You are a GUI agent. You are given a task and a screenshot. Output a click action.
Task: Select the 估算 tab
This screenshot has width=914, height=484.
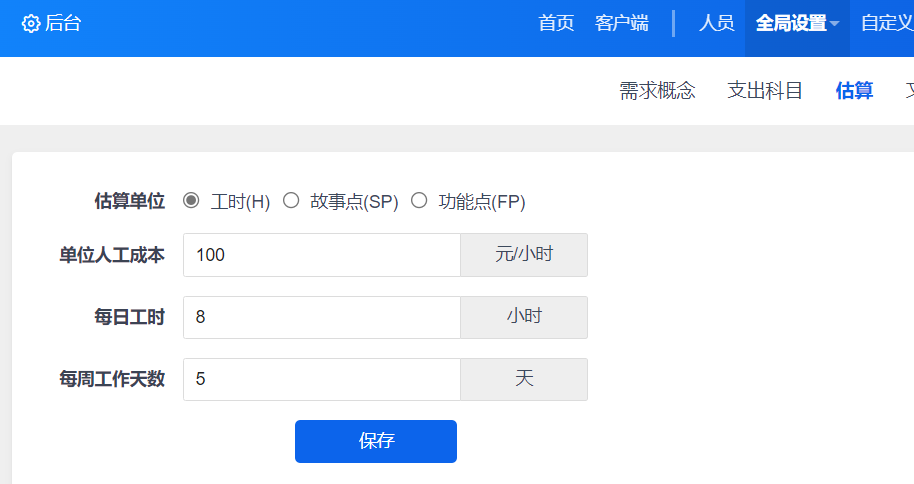(854, 91)
